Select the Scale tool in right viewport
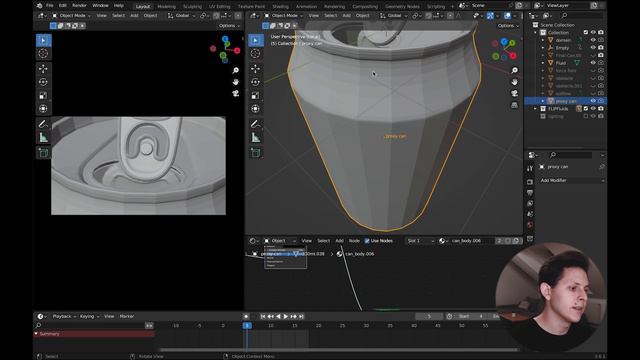This screenshot has height=360, width=640. pyautogui.click(x=256, y=96)
